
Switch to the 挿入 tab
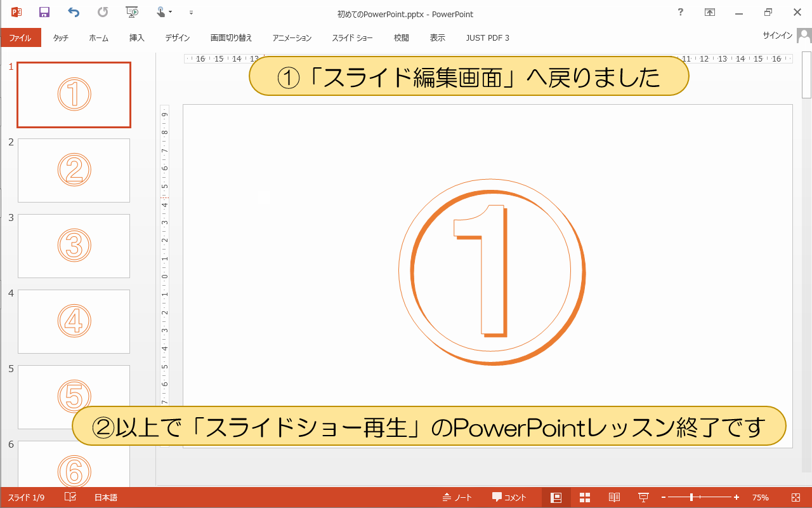136,38
